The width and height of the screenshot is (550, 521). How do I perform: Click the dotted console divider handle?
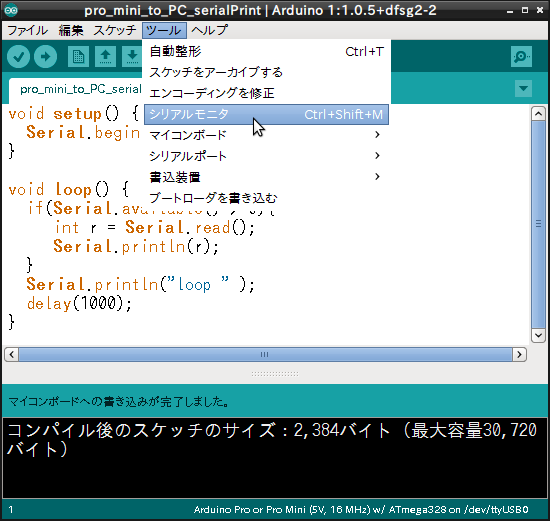pos(275,374)
